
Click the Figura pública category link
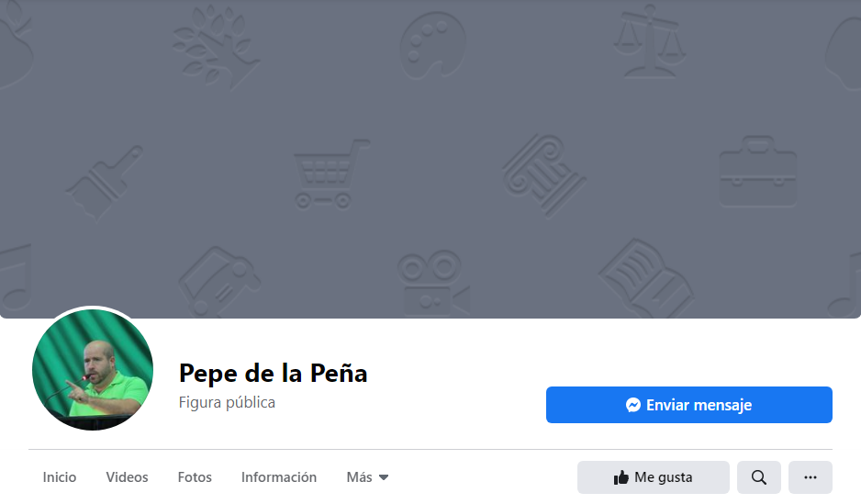(227, 402)
